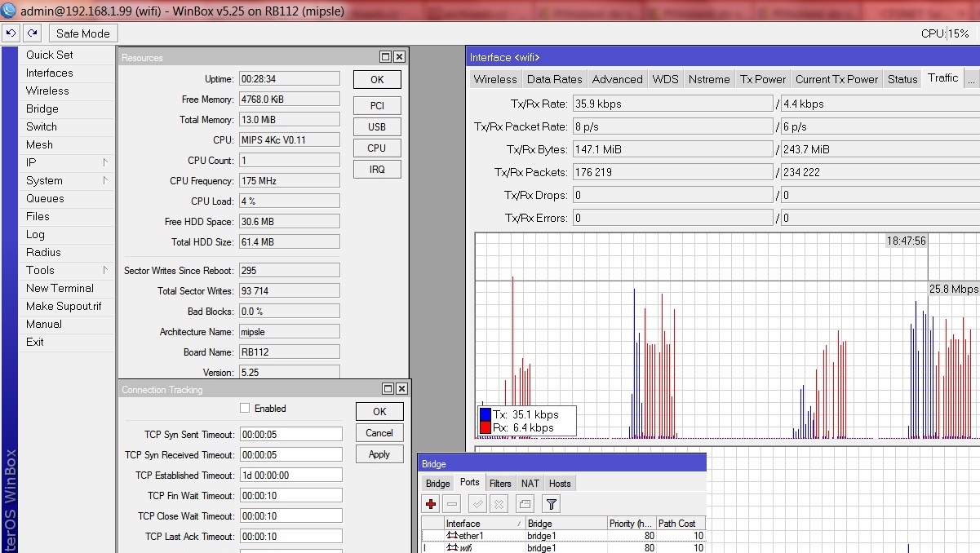Screen dimensions: 980x553
Task: Toggle the Enabled checkbox in Connection Tracking
Action: [245, 408]
